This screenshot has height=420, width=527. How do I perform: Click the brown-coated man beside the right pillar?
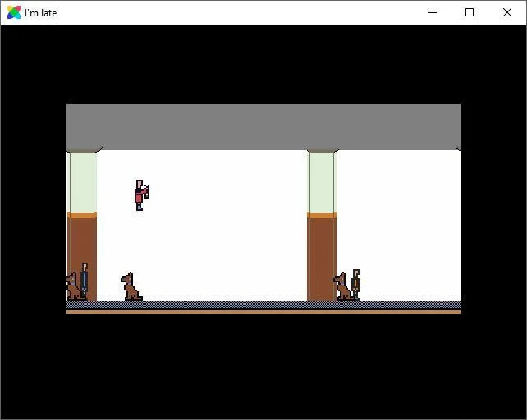pyautogui.click(x=355, y=285)
